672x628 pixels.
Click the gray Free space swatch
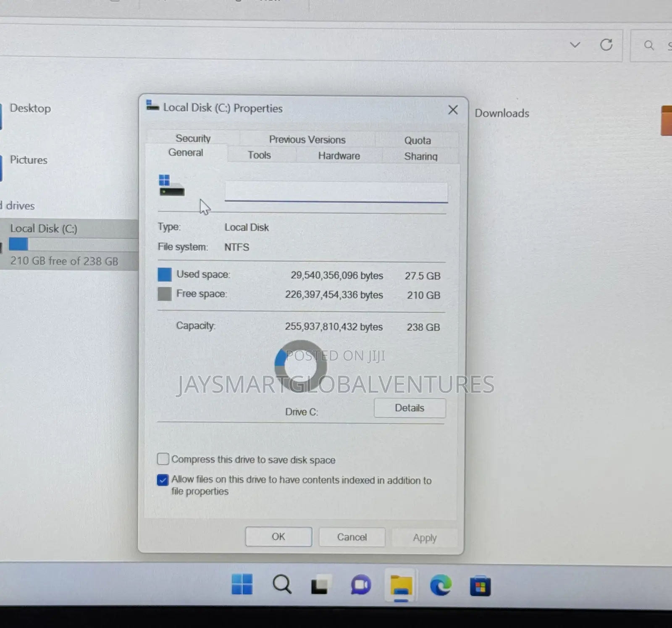[165, 294]
